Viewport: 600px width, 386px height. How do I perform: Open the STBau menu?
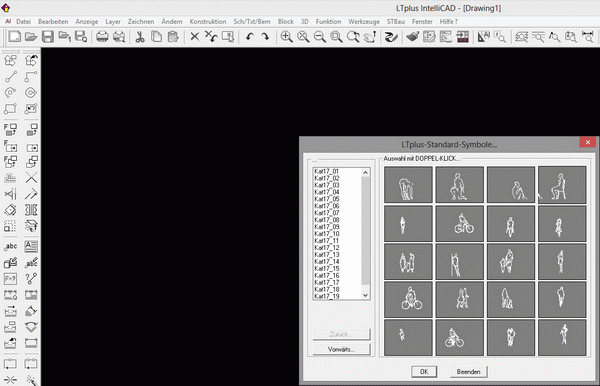[x=396, y=22]
